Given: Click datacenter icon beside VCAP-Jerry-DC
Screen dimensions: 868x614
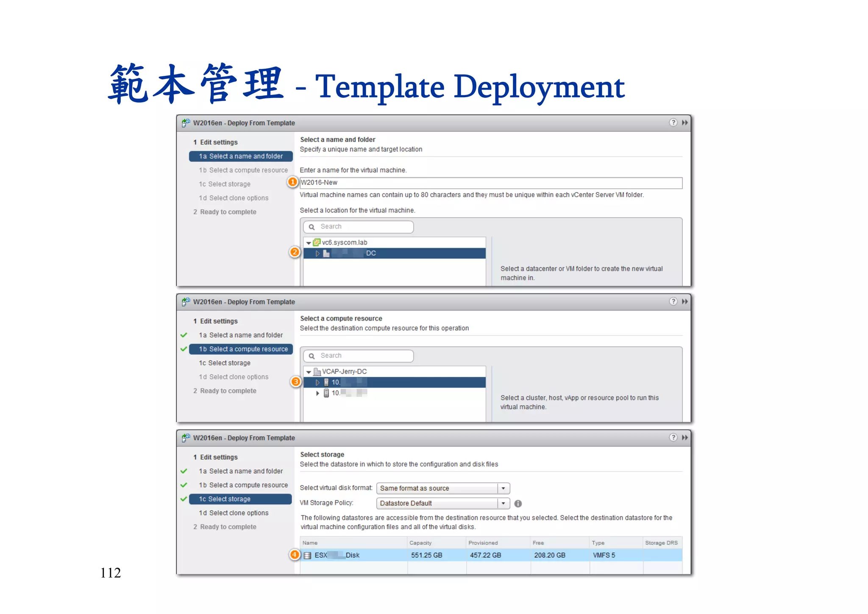Looking at the screenshot, I should (317, 372).
